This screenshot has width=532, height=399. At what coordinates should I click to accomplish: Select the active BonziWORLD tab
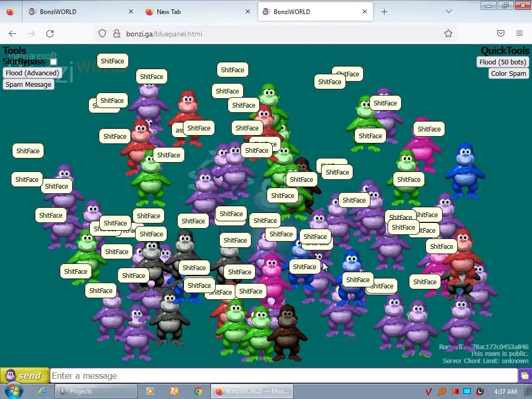click(x=315, y=11)
